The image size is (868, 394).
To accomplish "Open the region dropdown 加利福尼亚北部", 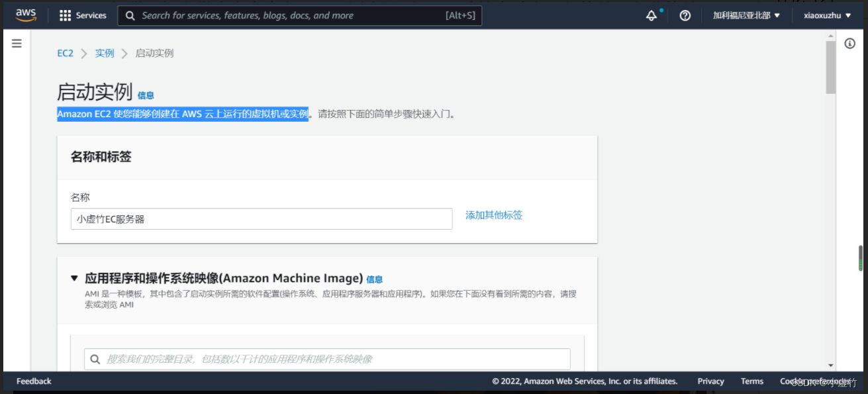I will tap(746, 15).
